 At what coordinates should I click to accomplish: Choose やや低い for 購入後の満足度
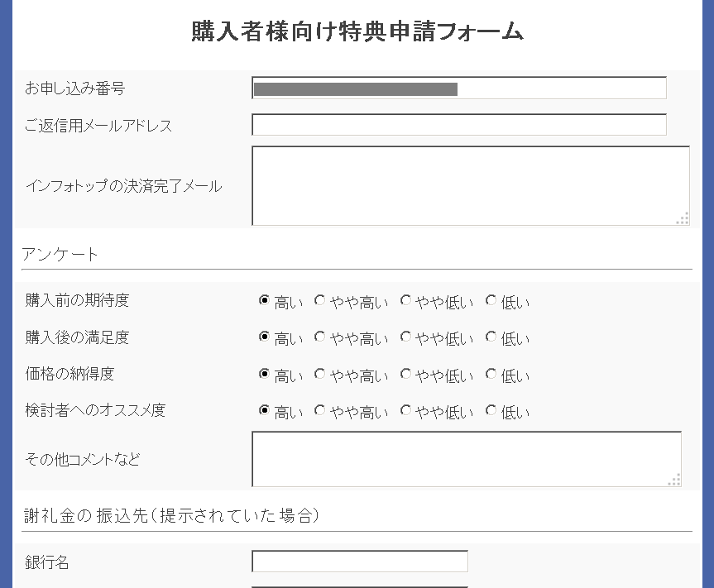pos(405,337)
